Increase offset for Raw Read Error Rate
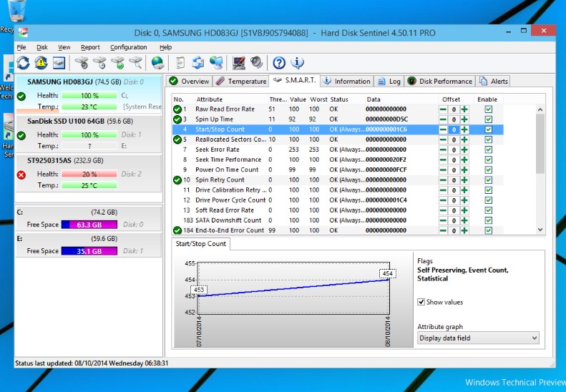Viewport: 566px width, 392px height. pyautogui.click(x=464, y=109)
